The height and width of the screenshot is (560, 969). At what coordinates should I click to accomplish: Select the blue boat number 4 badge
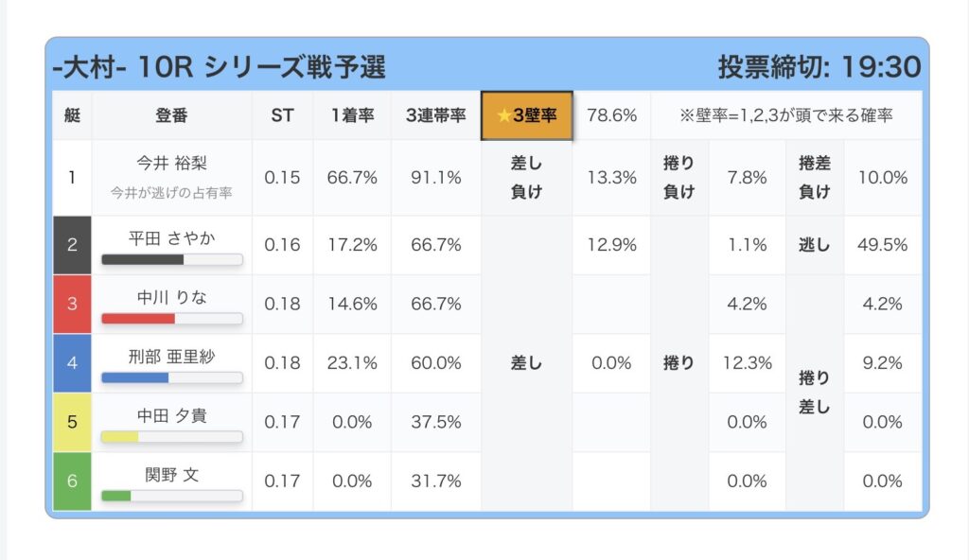72,362
